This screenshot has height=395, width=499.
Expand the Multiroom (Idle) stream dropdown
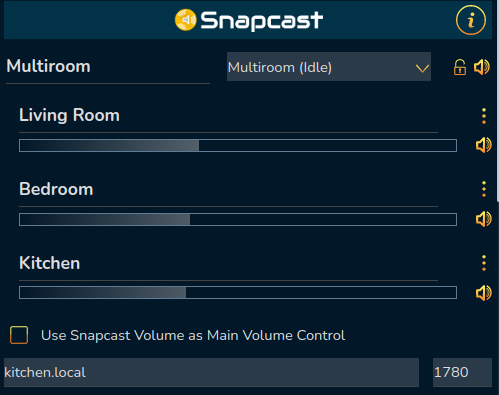[x=329, y=67]
